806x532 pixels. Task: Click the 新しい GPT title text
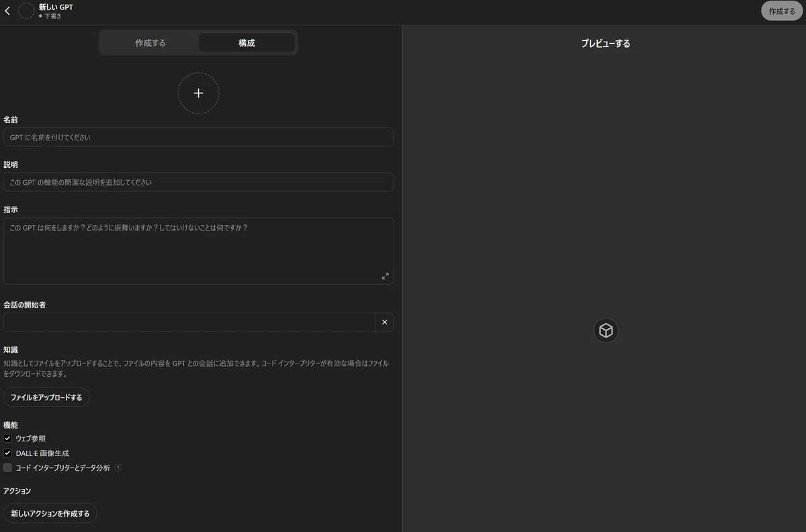(56, 7)
